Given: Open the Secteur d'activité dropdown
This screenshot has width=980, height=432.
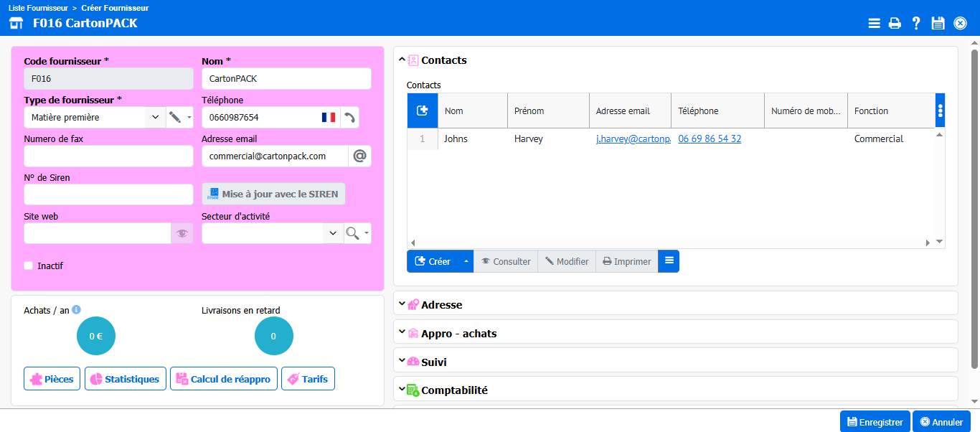Looking at the screenshot, I should point(333,233).
